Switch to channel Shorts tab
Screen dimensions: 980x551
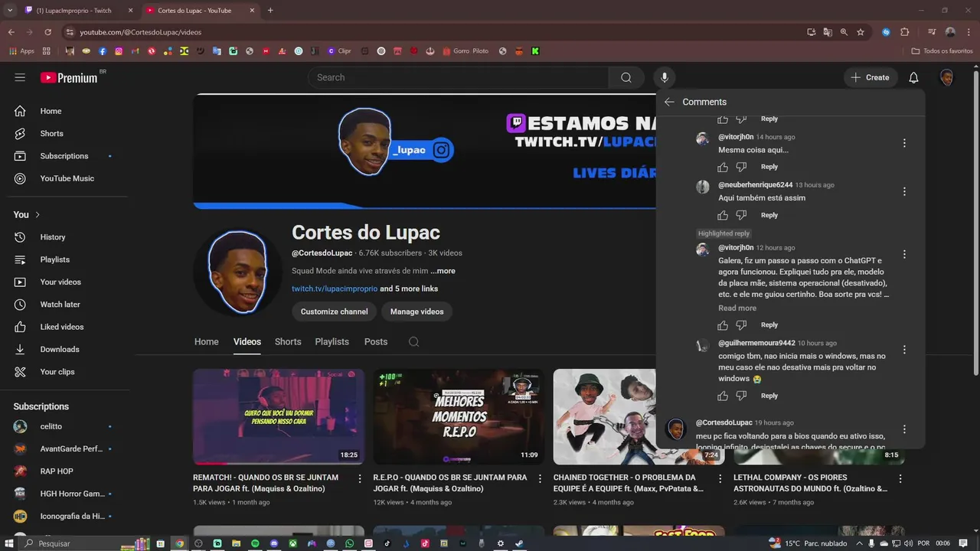tap(288, 342)
